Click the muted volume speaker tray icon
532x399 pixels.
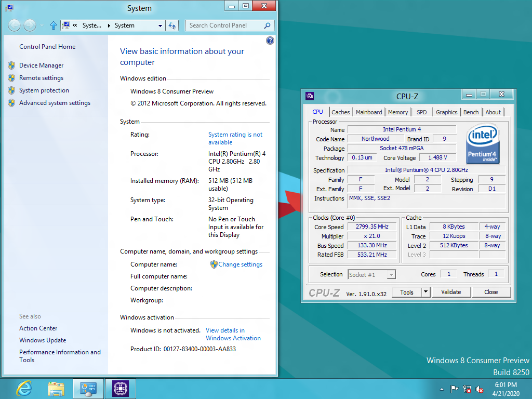coord(480,389)
